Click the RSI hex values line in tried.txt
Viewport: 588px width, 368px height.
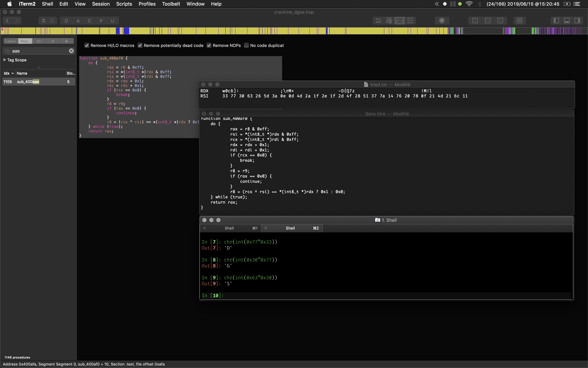point(334,96)
